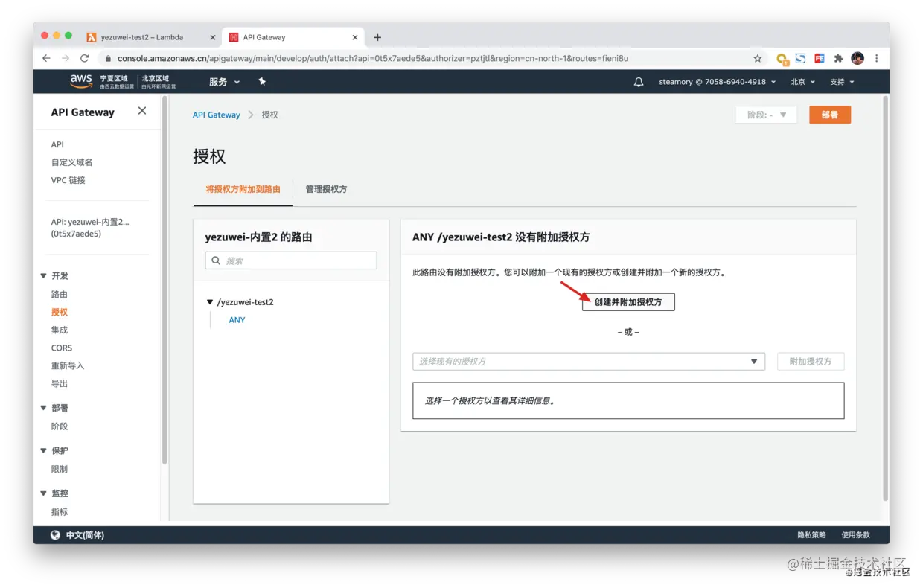Open the Chrome profile avatar
923x588 pixels.
tap(857, 58)
